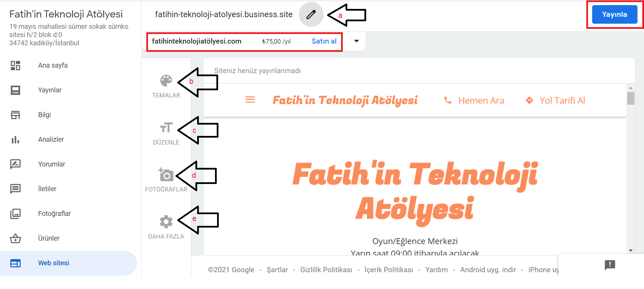This screenshot has width=644, height=289.
Task: Open the hamburger menu in site preview
Action: 250,100
